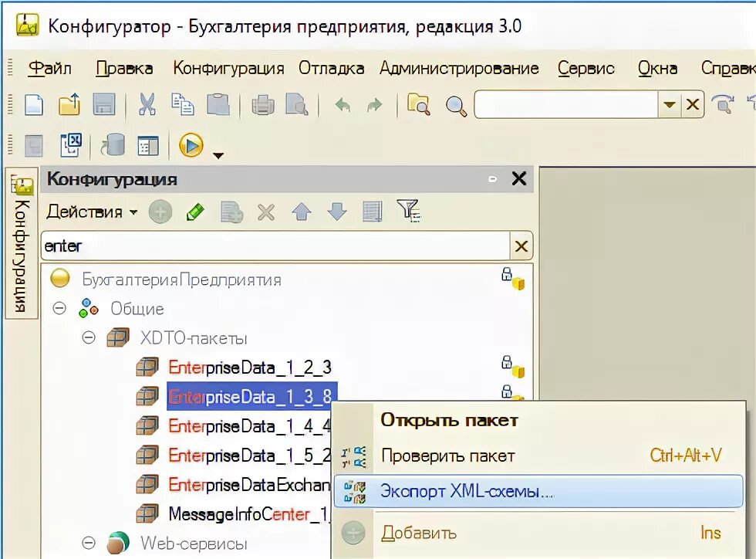Cut selection with the scissors icon
Screen dimensions: 756x559
tap(147, 105)
